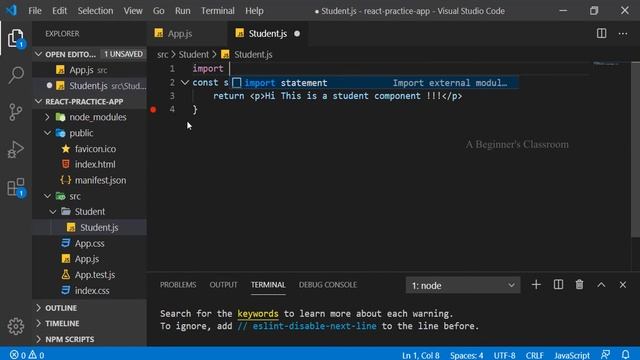This screenshot has width=640, height=360.
Task: Close the terminal panel
Action: tap(622, 285)
